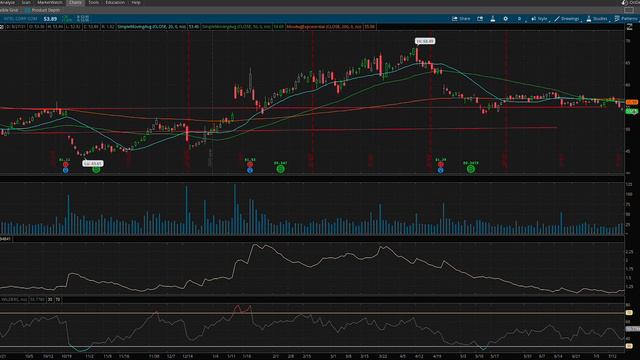Click the first blue event marker in October
Image resolution: width=640 pixels, height=360 pixels.
point(65,170)
